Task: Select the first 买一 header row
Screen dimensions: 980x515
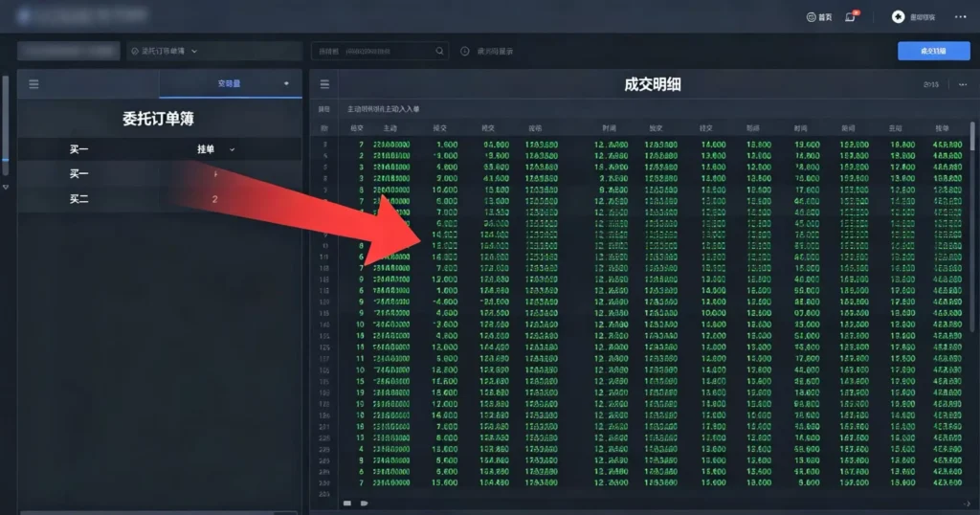Action: pos(160,149)
